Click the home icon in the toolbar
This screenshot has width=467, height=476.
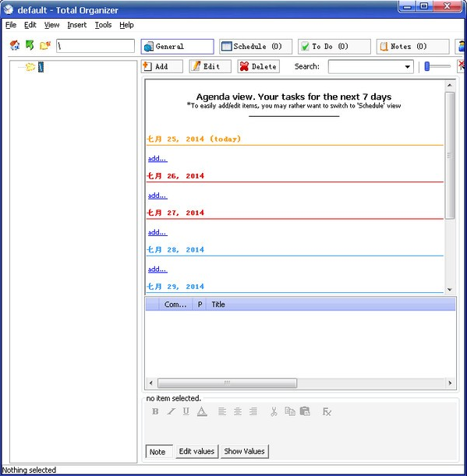(15, 45)
